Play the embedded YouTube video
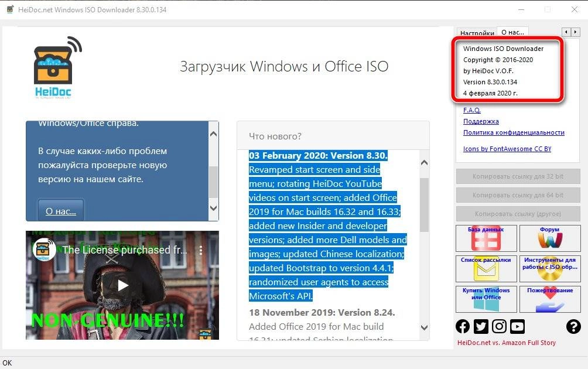This screenshot has height=369, width=588. click(x=122, y=285)
